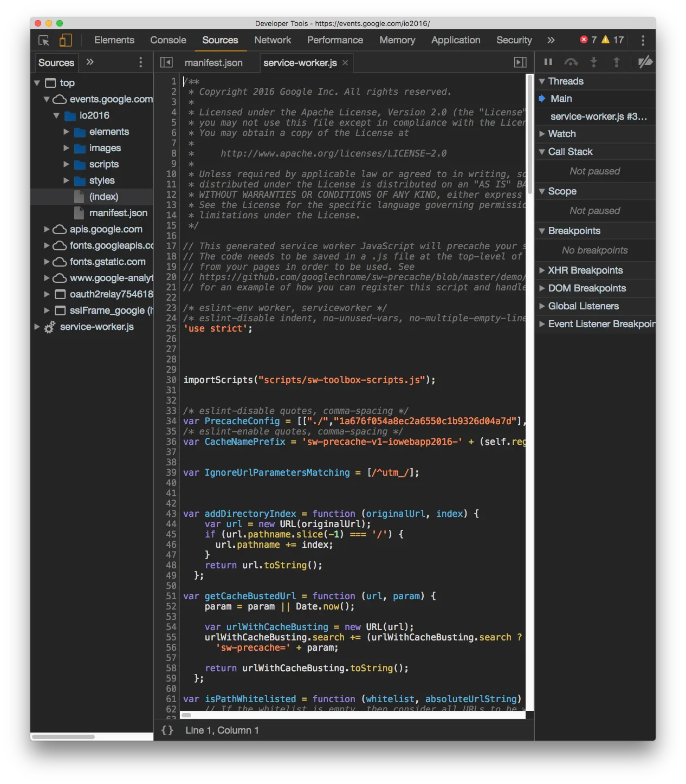Expand the scripts folder arrow

[66, 164]
